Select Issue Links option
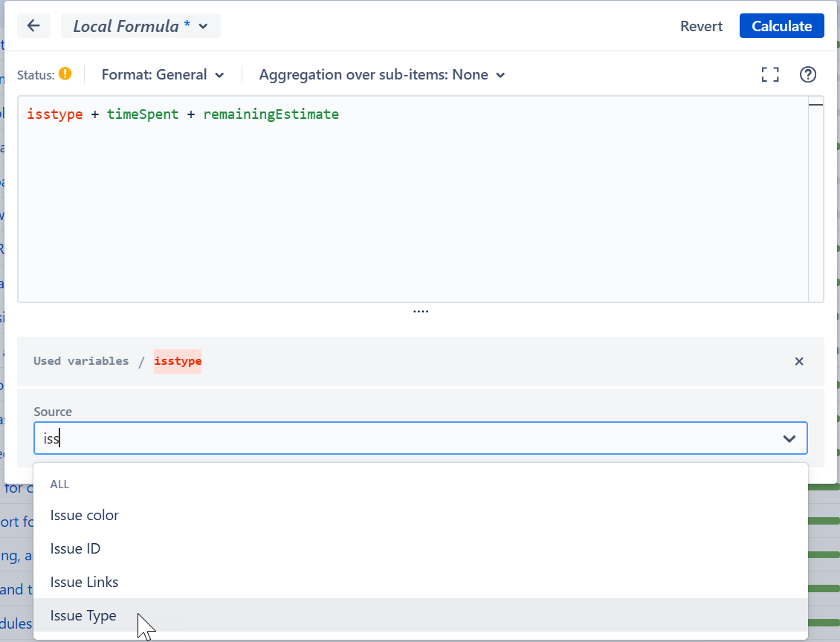Screen dimensions: 840x642 pyautogui.click(x=85, y=582)
